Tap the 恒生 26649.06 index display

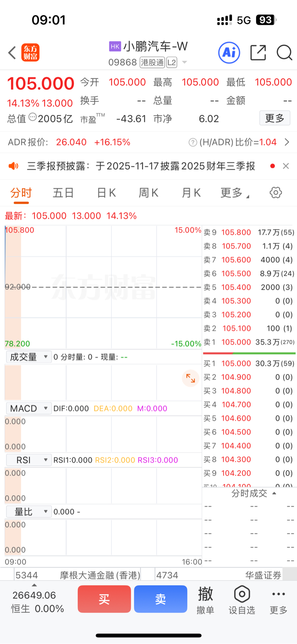pos(37,602)
